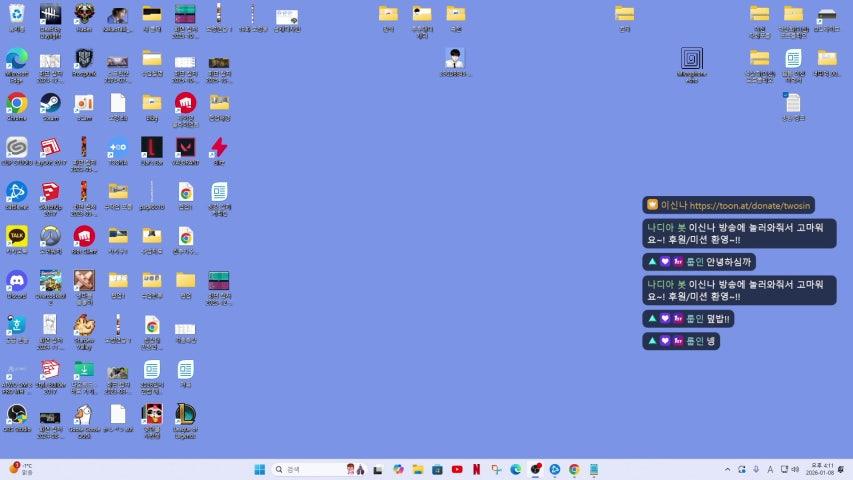The image size is (853, 480).
Task: Launch Steam from the desktop
Action: pyautogui.click(x=50, y=103)
